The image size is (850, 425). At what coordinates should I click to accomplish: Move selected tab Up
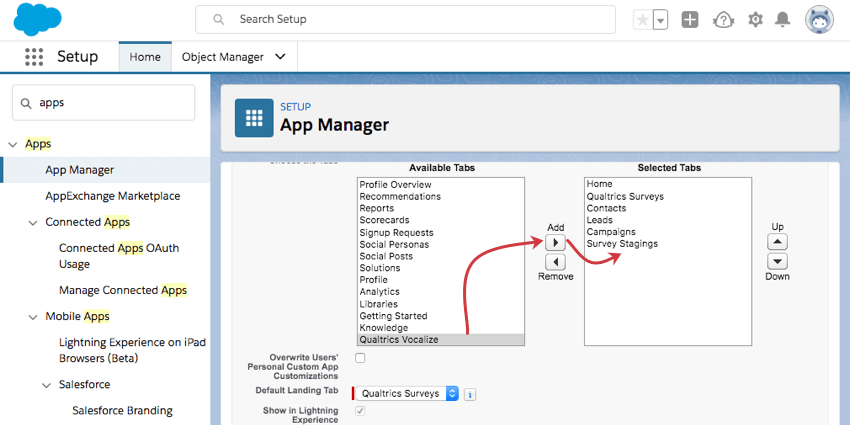coord(777,242)
